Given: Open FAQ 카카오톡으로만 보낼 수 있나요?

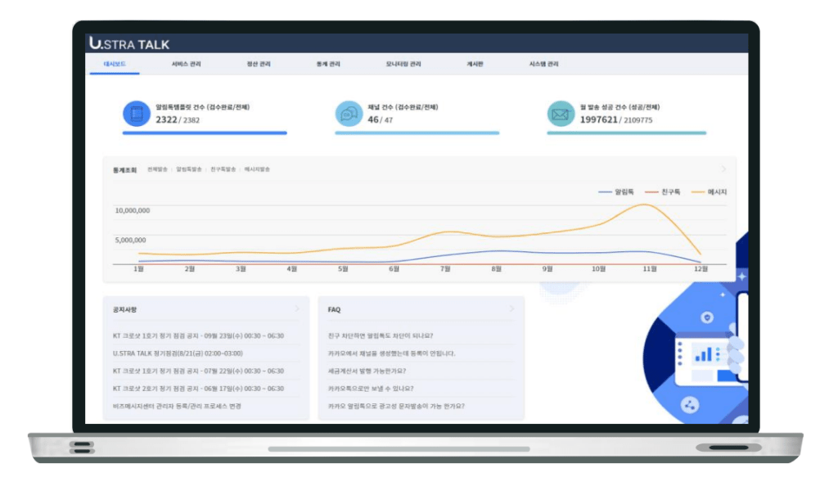Looking at the screenshot, I should pyautogui.click(x=371, y=389).
